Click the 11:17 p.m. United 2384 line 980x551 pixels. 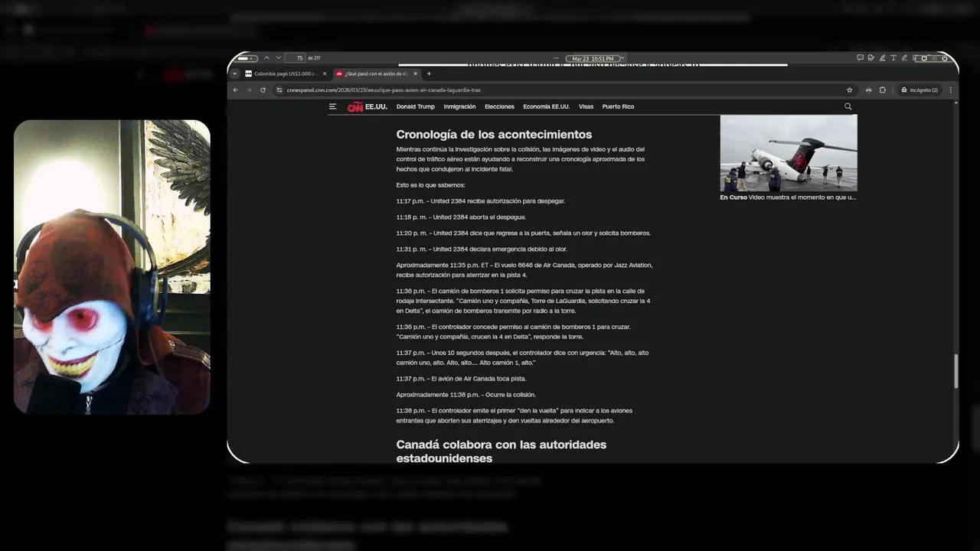pyautogui.click(x=481, y=201)
